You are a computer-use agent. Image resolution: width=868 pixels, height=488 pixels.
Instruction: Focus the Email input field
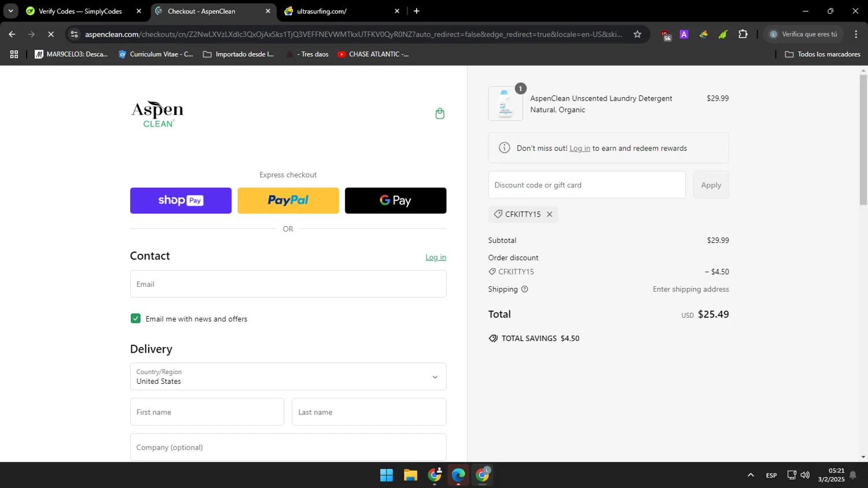[288, 284]
